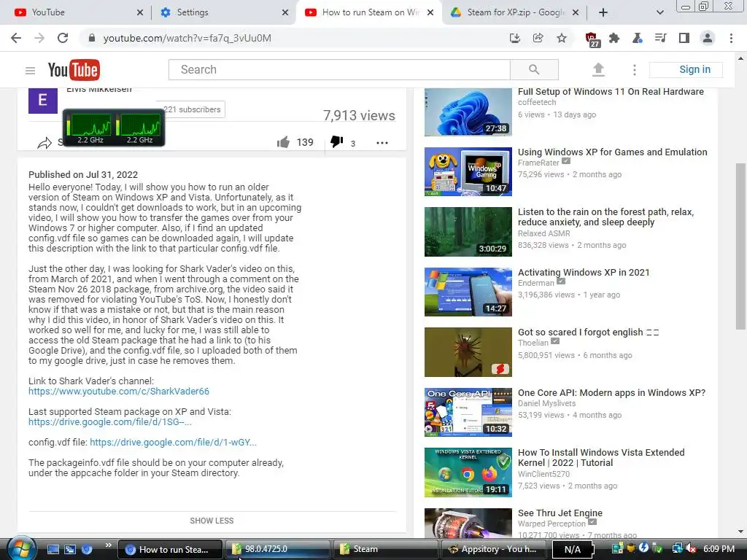
Task: Open the Steam package Google Drive link
Action: tap(110, 422)
